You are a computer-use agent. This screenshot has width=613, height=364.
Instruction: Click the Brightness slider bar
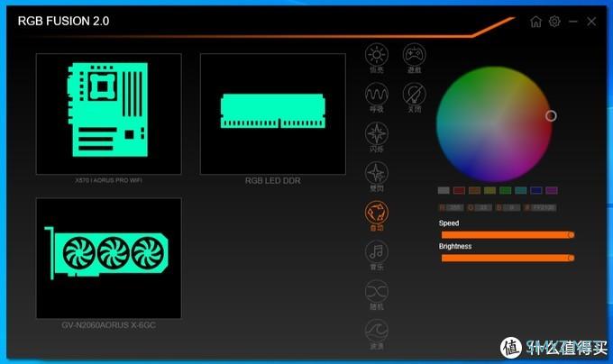pos(508,258)
